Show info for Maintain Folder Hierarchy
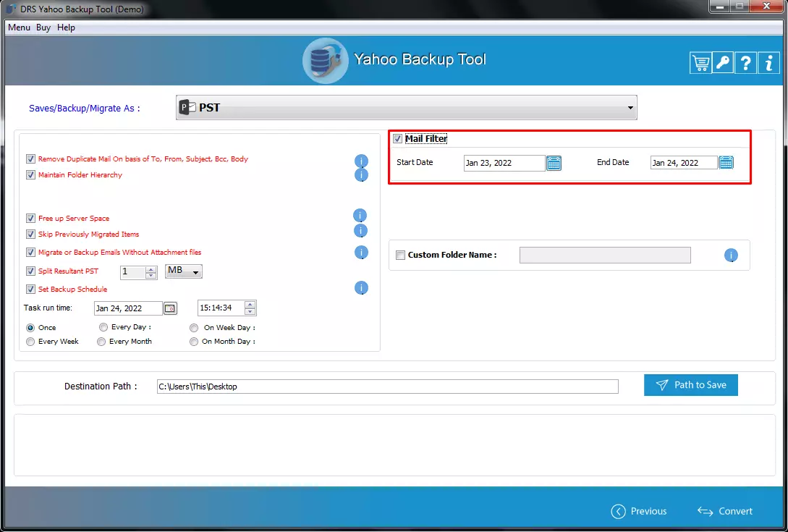788x532 pixels. tap(361, 175)
